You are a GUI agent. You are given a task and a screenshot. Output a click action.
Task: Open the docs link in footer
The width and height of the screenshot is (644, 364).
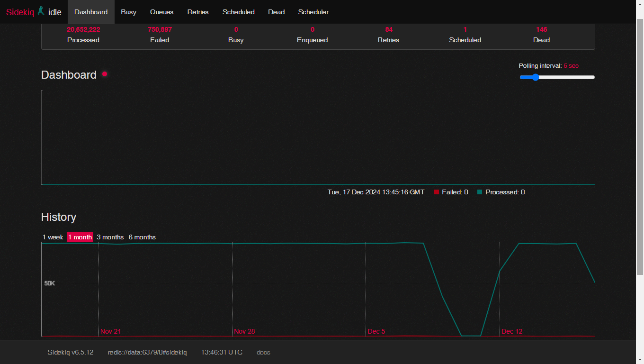tap(263, 352)
